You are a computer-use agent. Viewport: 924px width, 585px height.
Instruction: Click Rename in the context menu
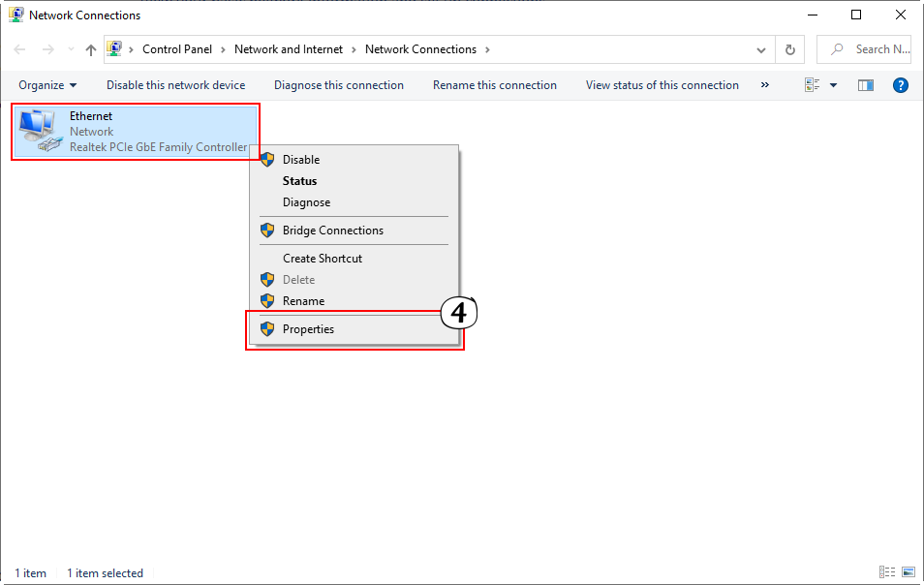coord(303,301)
